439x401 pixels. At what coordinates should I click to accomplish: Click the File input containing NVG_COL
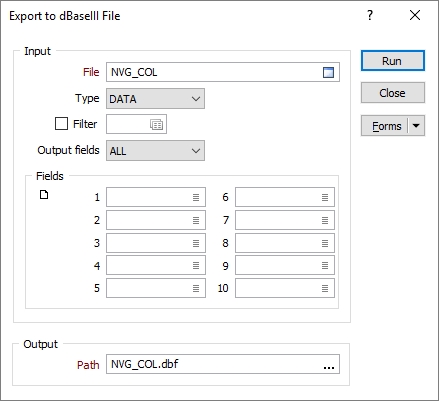[x=223, y=72]
